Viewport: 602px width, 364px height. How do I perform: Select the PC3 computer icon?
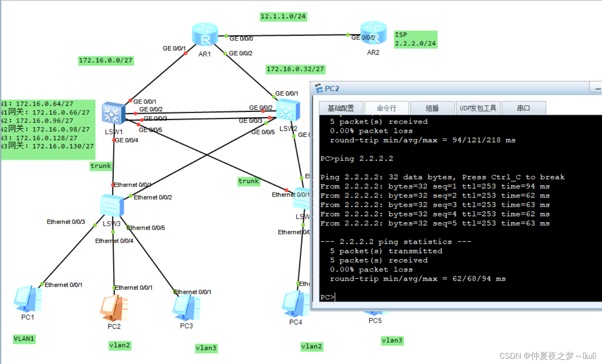click(187, 307)
